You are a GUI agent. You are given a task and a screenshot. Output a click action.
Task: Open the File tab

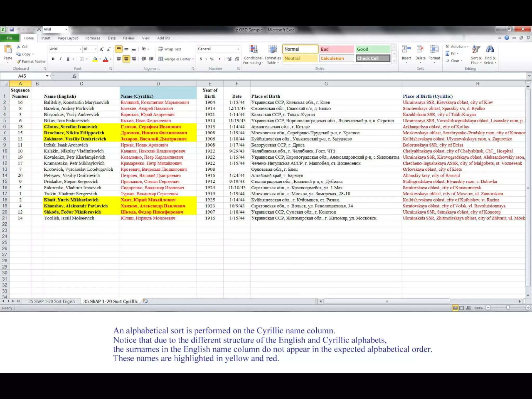10,38
